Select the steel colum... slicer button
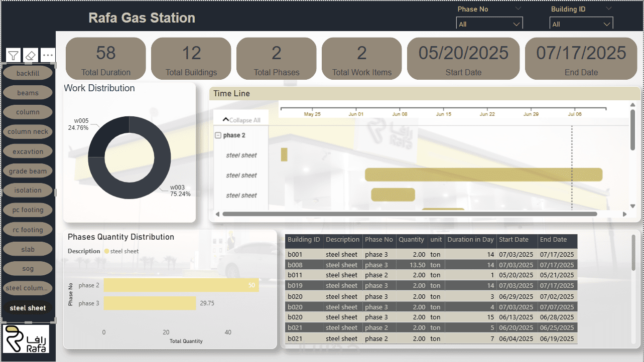This screenshot has height=362, width=644. click(x=28, y=288)
